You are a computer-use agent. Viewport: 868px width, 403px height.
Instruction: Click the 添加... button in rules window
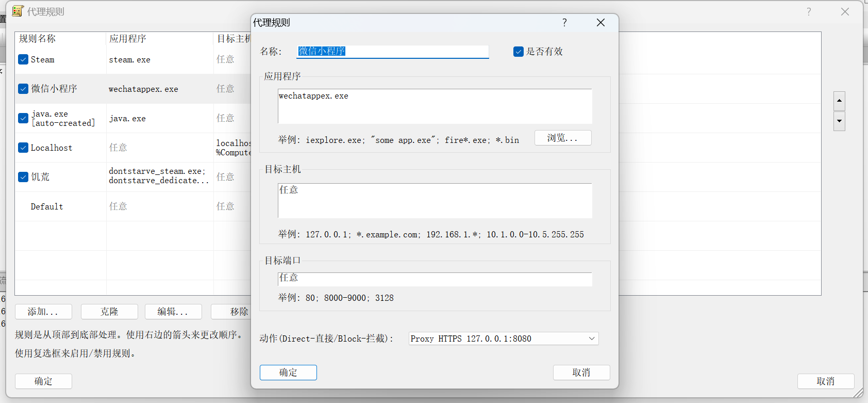pos(43,312)
